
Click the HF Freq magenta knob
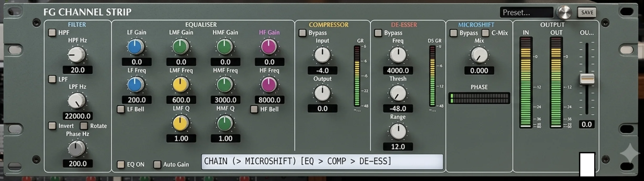pos(269,85)
